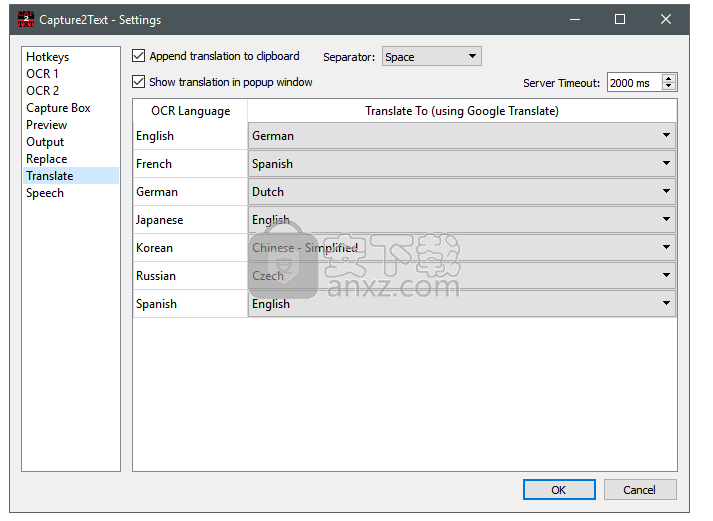Click the Spanish OCR language cell
Image resolution: width=713 pixels, height=521 pixels.
[x=191, y=304]
